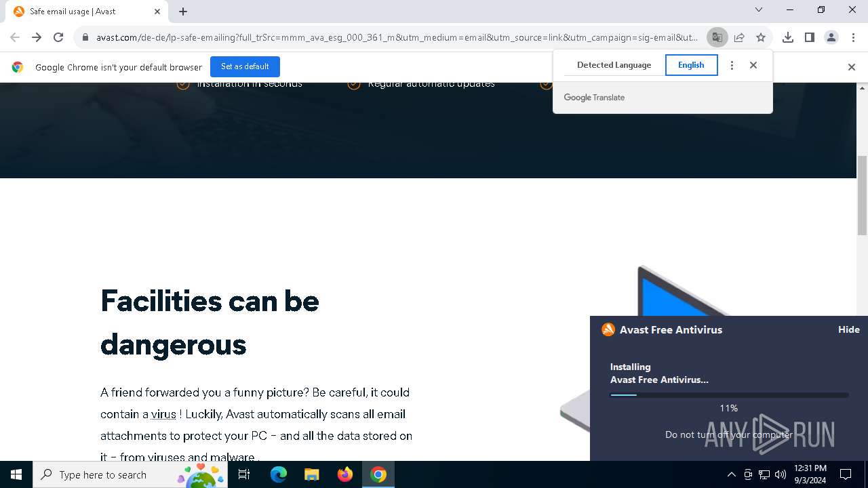
Task: Open Chrome profile avatar
Action: coord(831,37)
